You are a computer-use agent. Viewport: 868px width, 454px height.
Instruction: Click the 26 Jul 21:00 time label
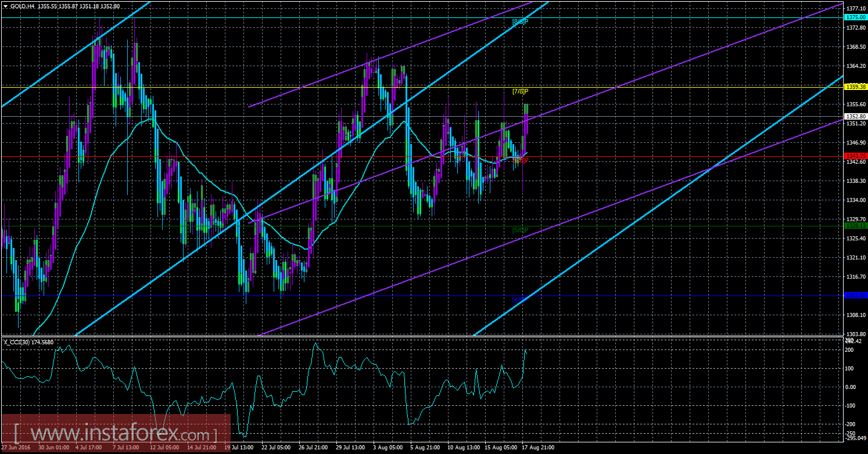point(314,448)
